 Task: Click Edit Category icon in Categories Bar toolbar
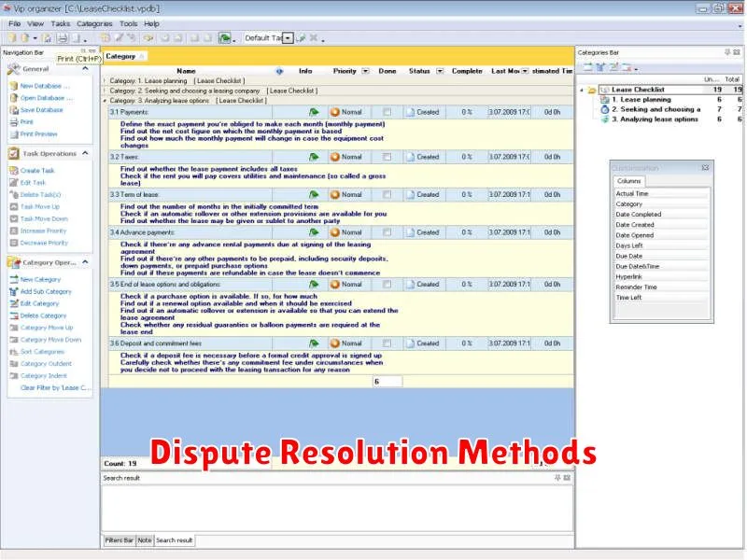pyautogui.click(x=613, y=67)
